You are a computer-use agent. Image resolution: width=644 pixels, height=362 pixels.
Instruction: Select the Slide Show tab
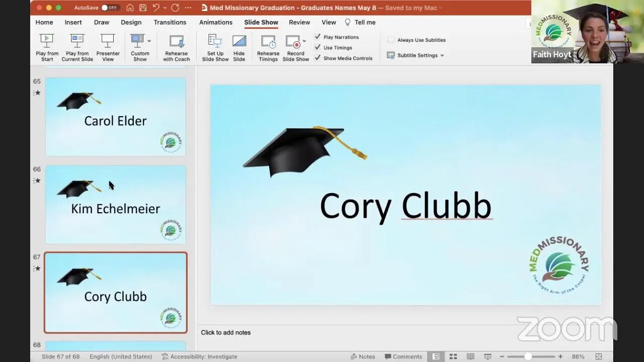261,22
